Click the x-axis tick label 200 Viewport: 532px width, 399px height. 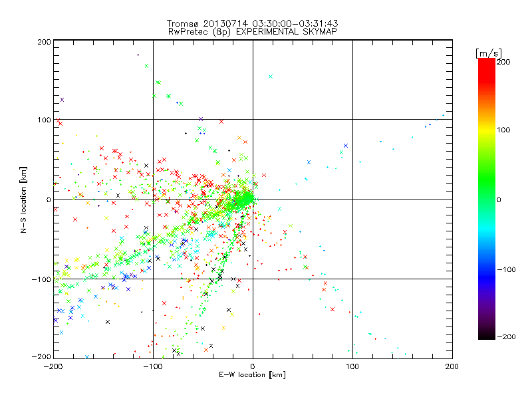[x=452, y=366]
